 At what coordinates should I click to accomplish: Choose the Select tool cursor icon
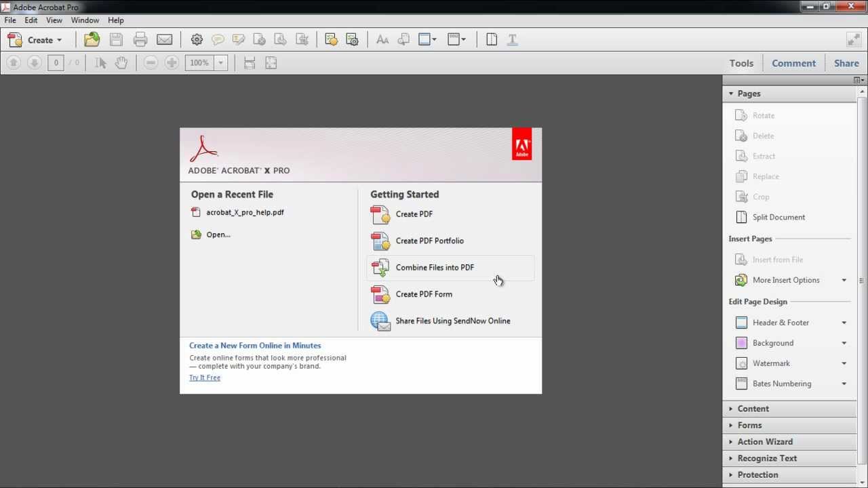[x=101, y=62]
